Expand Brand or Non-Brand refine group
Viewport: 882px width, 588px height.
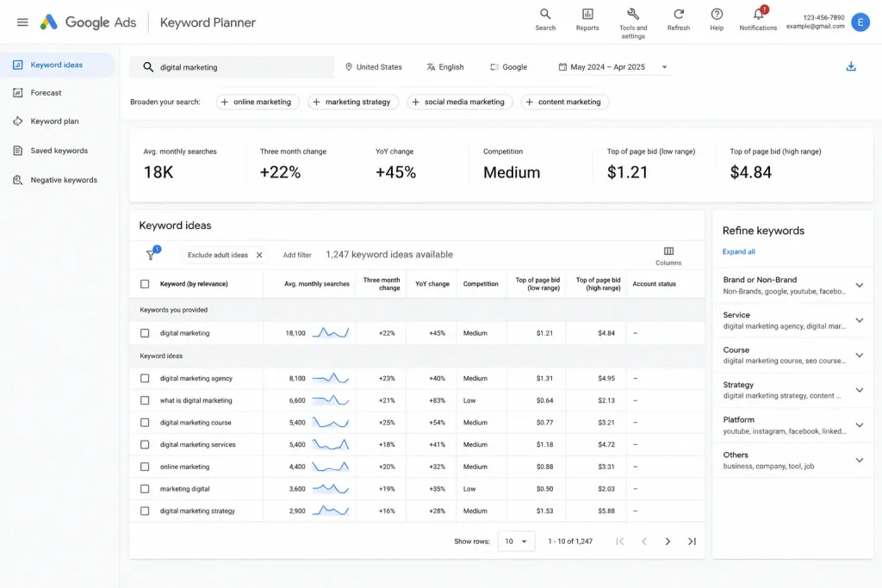(859, 285)
